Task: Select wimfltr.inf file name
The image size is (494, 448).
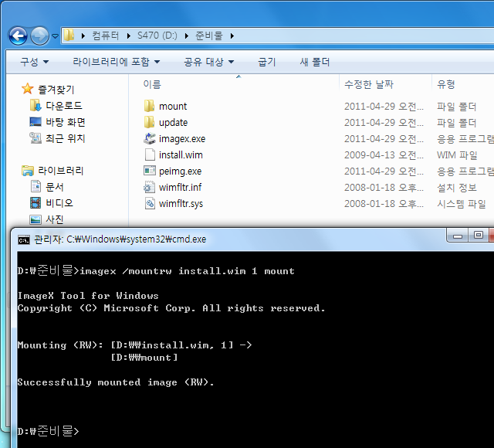Action: click(x=180, y=188)
